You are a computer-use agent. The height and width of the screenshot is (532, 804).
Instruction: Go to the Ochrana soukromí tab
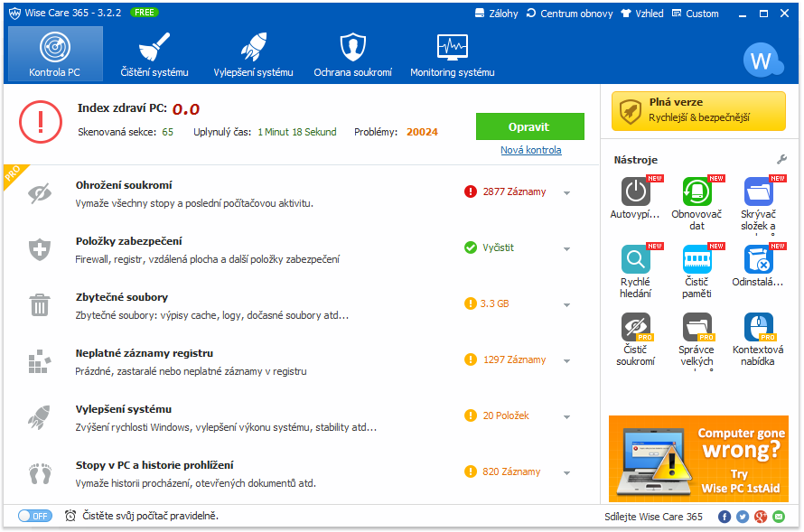pos(353,54)
